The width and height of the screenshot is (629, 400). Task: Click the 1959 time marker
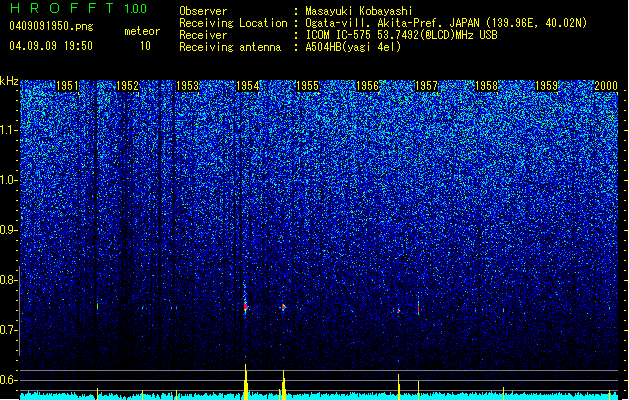click(x=546, y=86)
